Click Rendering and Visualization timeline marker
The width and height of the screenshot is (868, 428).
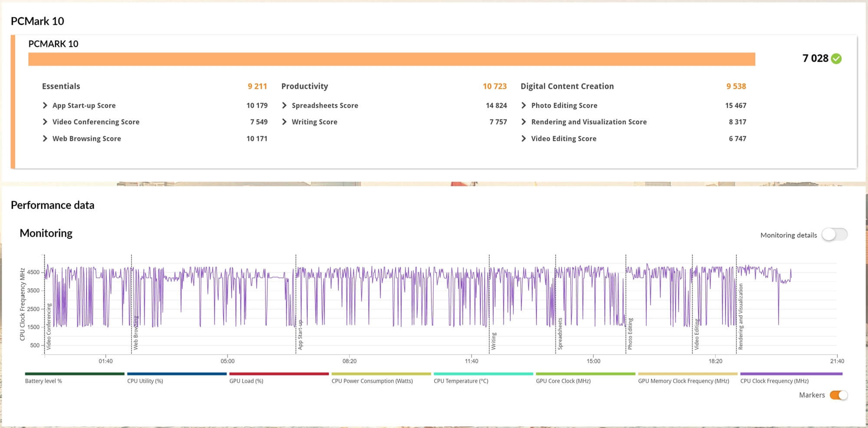pyautogui.click(x=741, y=317)
